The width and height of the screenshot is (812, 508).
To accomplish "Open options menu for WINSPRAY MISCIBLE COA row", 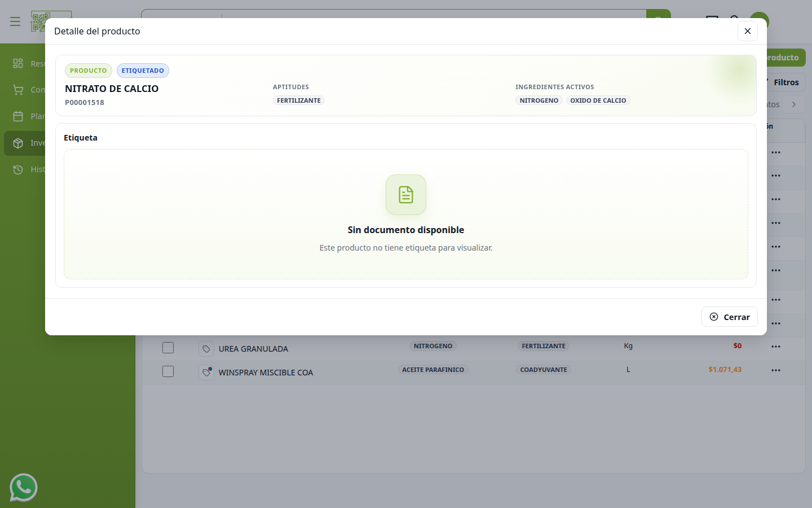I will pos(776,370).
